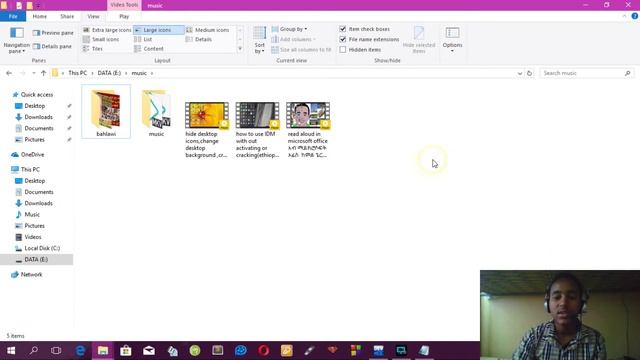This screenshot has width=640, height=360.
Task: Select the how to use IDM video
Action: 257,129
